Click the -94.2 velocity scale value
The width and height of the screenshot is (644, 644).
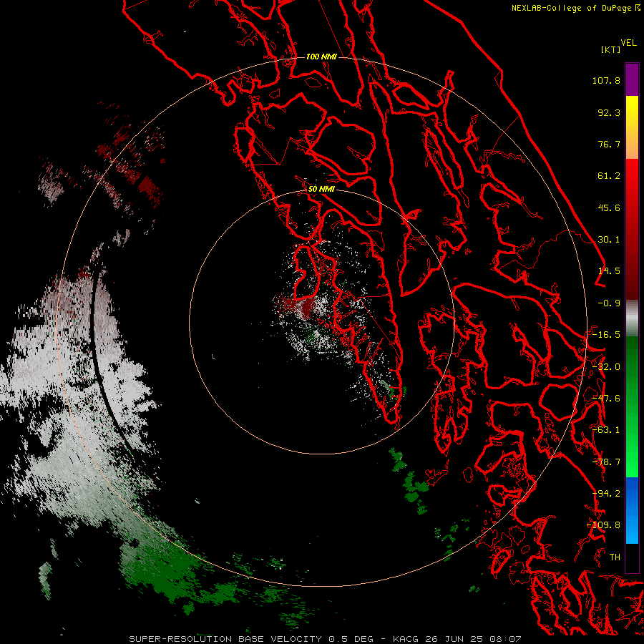coord(606,494)
